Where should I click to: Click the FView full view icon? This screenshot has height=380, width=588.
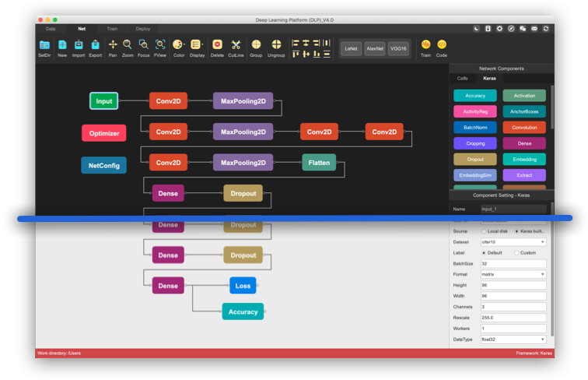coord(160,44)
